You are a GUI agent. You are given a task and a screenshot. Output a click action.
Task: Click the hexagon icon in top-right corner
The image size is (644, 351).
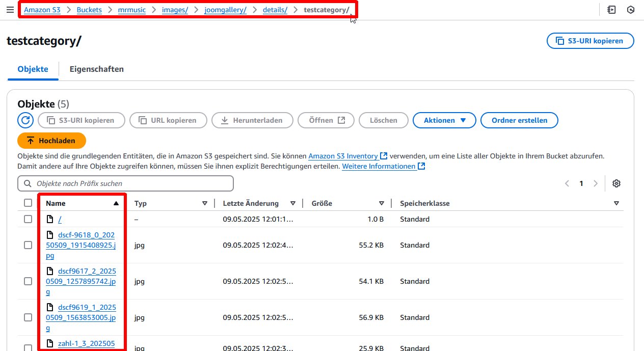point(631,10)
